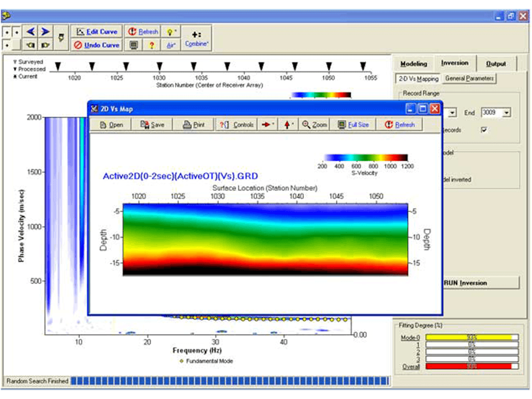Image resolution: width=532 pixels, height=399 pixels.
Task: Click the RUN Inversion button
Action: tap(481, 283)
